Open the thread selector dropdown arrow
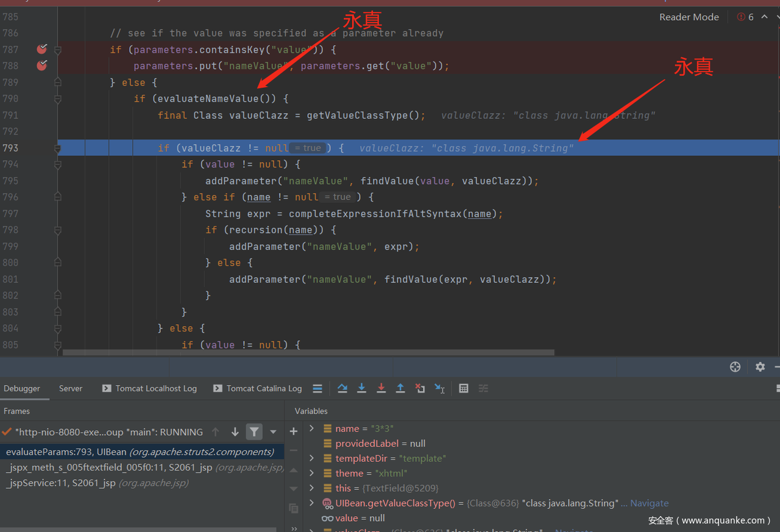The width and height of the screenshot is (780, 532). 273,432
